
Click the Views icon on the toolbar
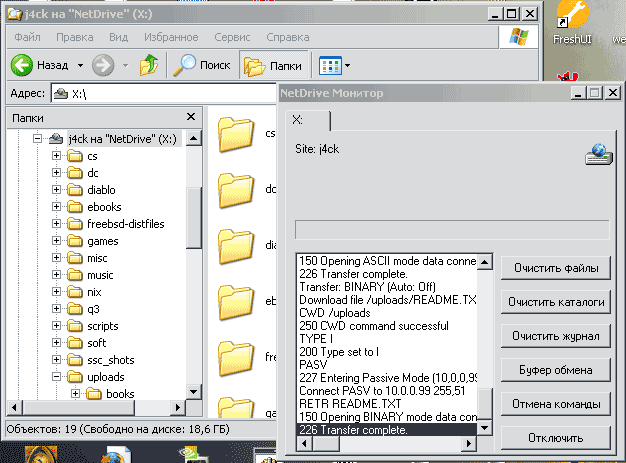click(328, 65)
